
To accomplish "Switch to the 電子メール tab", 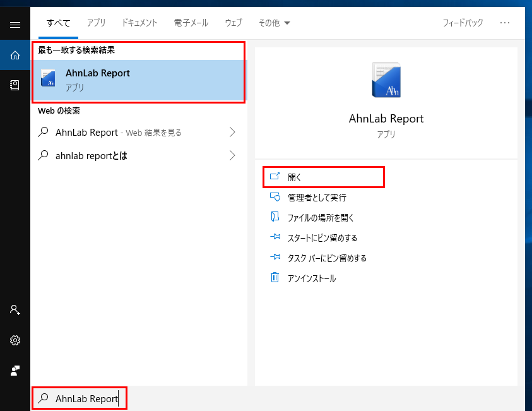I will coord(191,23).
